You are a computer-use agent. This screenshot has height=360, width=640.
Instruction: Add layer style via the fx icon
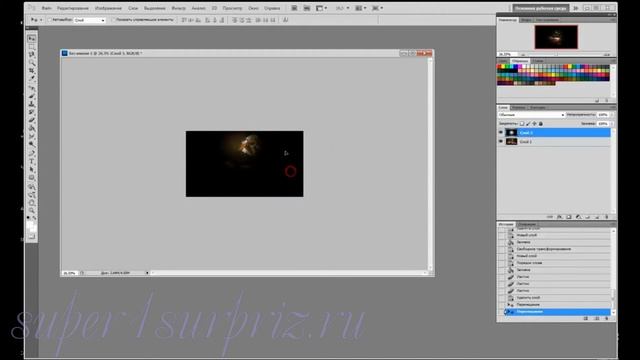coord(559,217)
